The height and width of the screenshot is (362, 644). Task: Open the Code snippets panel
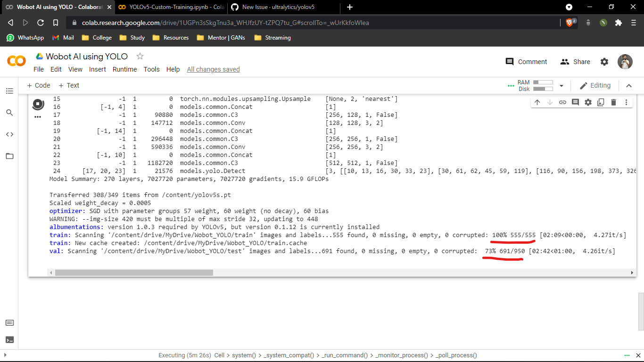tap(9, 134)
